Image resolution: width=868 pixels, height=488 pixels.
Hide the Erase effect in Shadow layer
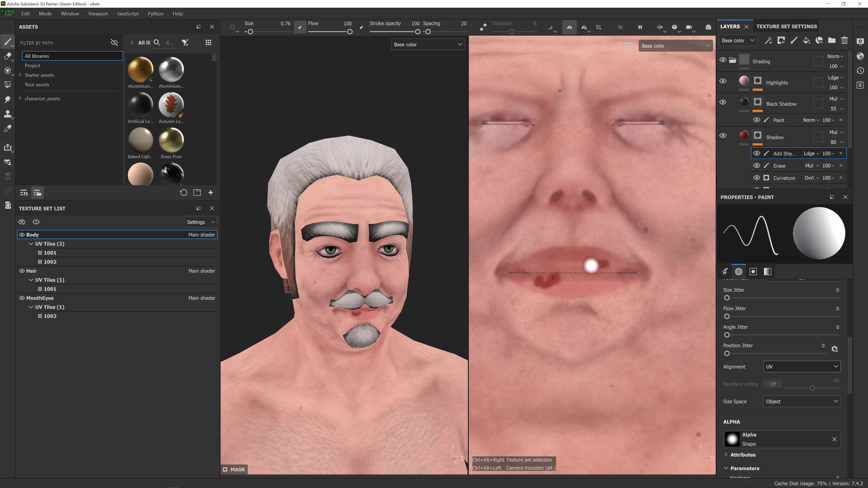(757, 166)
